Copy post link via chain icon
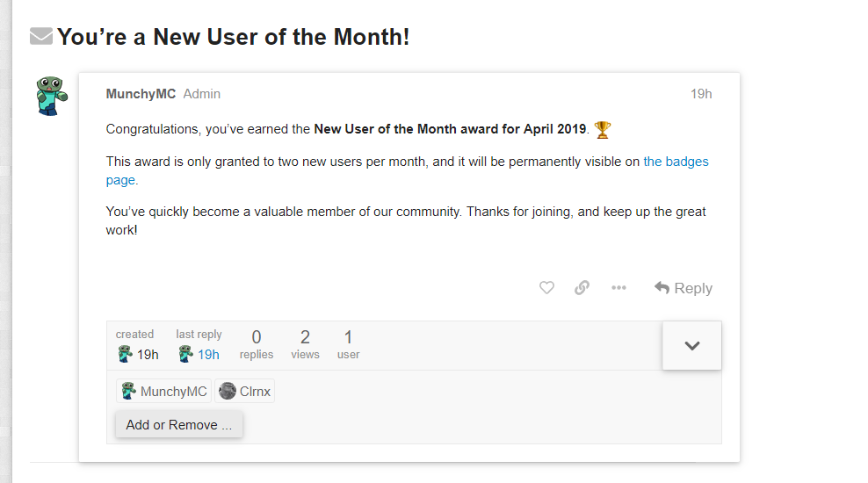This screenshot has width=868, height=483. tap(582, 288)
